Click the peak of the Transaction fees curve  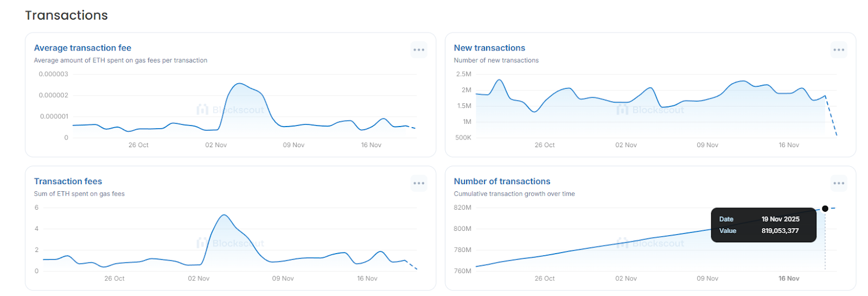pos(224,215)
